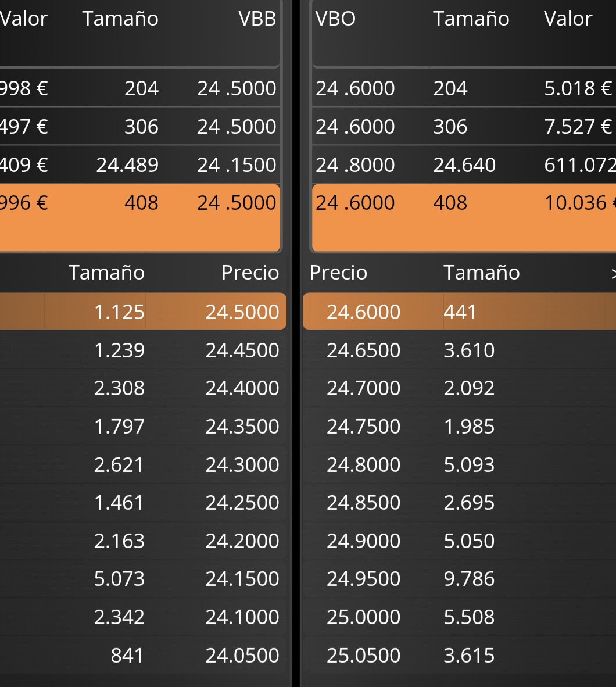Sort by Precio in the ask ladder header
Viewport: 616px width, 687px height.
coord(338,273)
